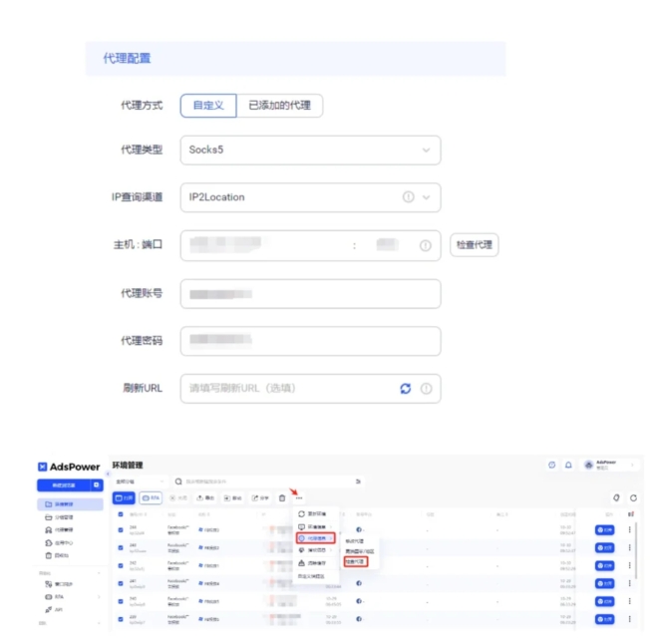Switch to 已添加的代理 option

pyautogui.click(x=279, y=106)
